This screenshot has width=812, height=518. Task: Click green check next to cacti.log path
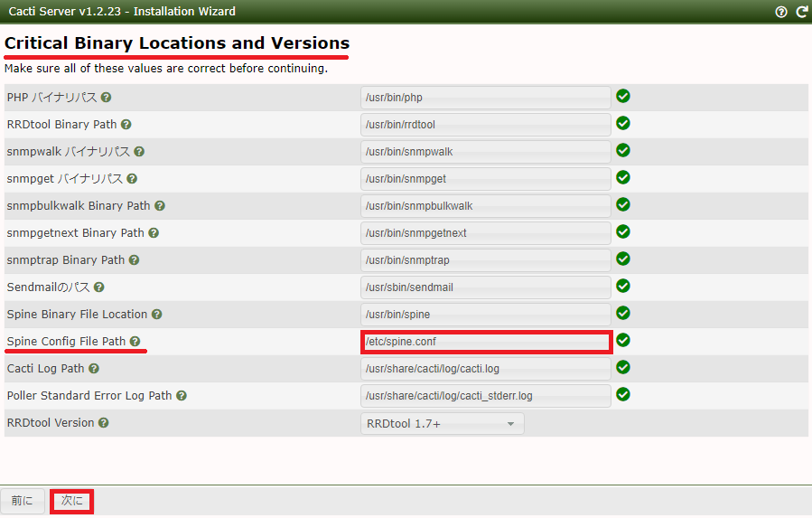(x=623, y=367)
